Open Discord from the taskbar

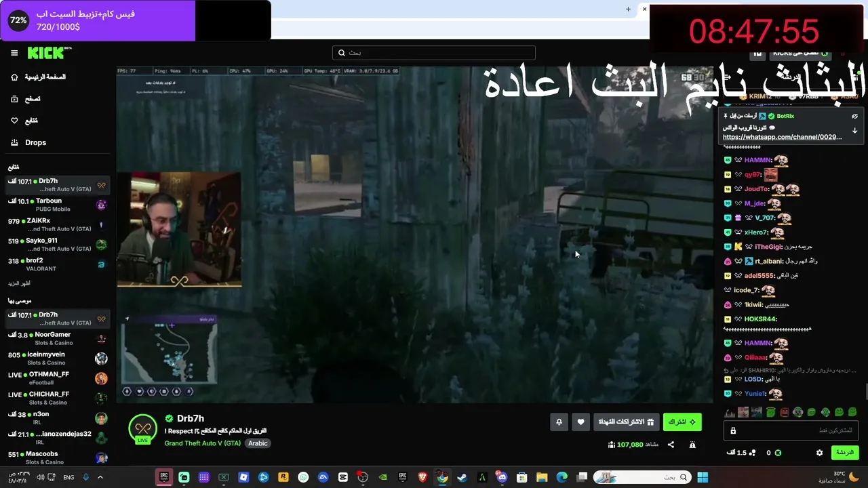(x=502, y=477)
